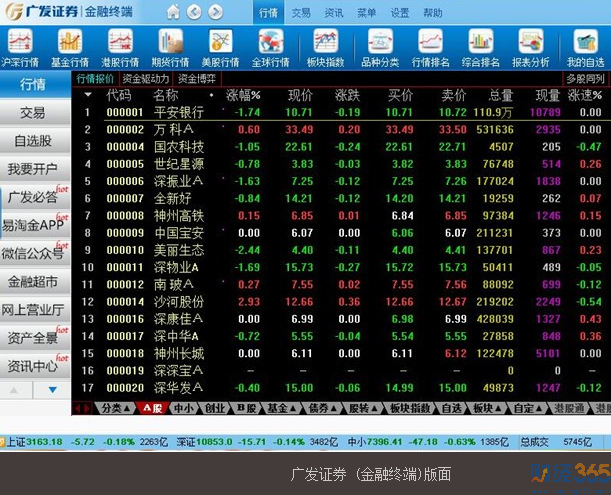
Task: Expand the 股转▲ bottom tab
Action: point(363,408)
